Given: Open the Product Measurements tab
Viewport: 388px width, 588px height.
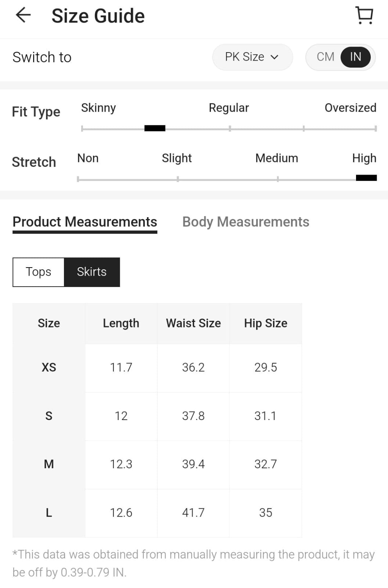Looking at the screenshot, I should 85,222.
